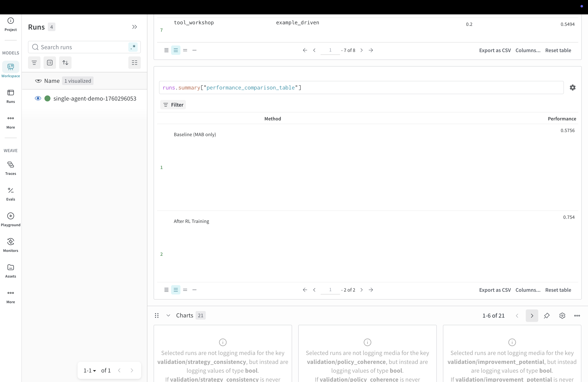588x382 pixels.
Task: Switch to the Runs sidebar tab
Action: click(x=11, y=96)
